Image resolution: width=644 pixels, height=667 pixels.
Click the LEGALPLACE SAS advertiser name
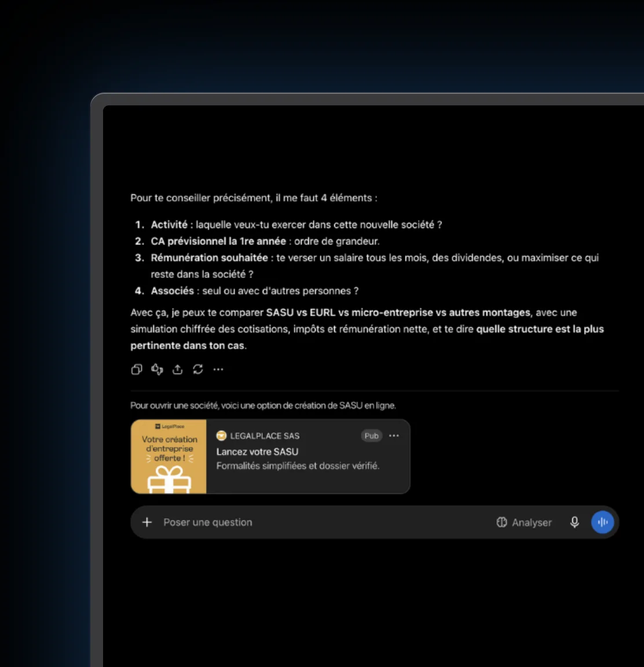pos(265,435)
